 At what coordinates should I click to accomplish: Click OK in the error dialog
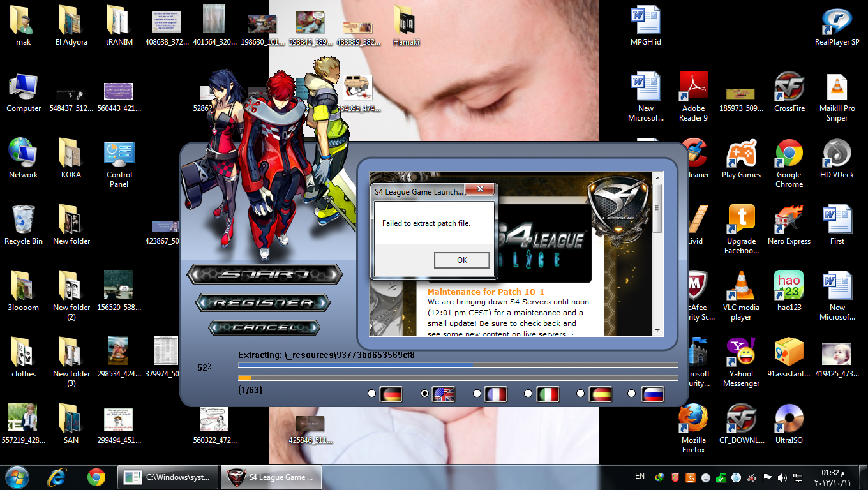click(x=462, y=260)
